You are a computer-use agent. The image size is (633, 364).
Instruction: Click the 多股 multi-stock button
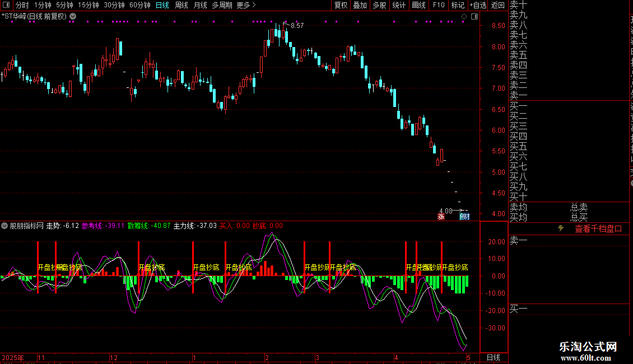[x=379, y=5]
